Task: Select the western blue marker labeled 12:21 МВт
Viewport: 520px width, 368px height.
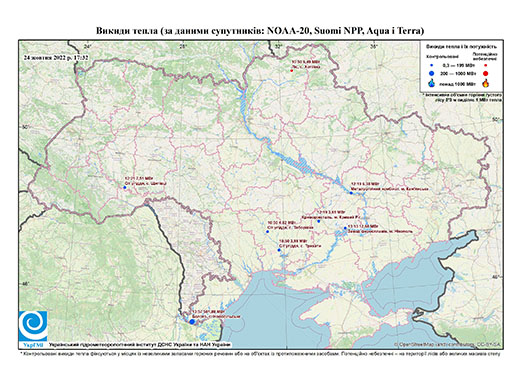Action: [125, 188]
